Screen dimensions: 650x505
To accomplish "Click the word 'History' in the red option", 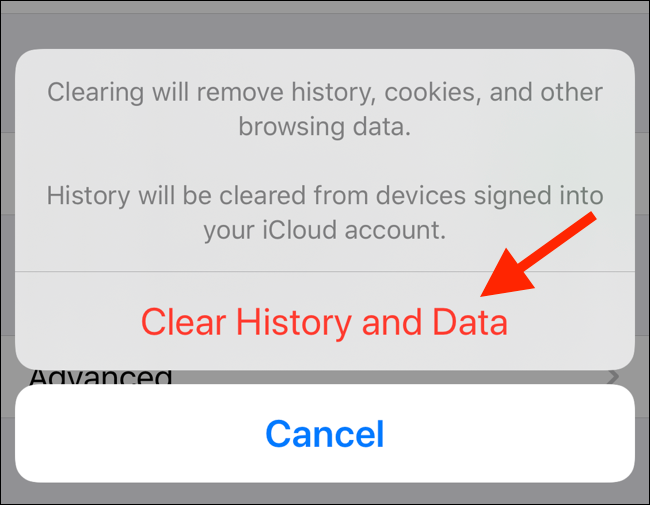I will tap(294, 323).
